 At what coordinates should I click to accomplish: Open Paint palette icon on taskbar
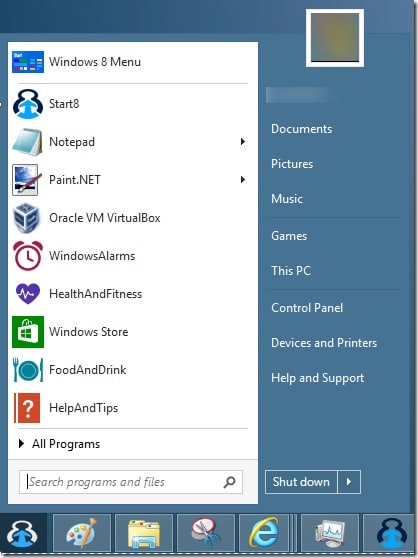tap(82, 533)
